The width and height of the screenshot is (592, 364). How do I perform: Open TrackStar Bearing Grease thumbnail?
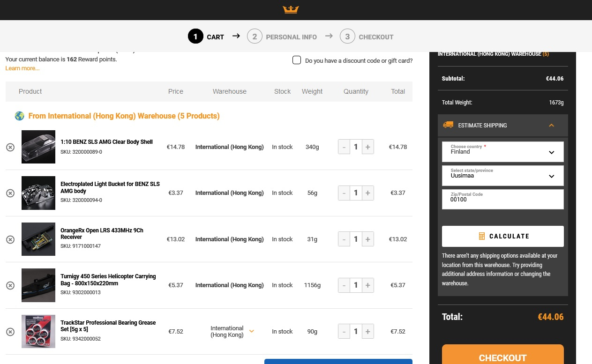(38, 331)
